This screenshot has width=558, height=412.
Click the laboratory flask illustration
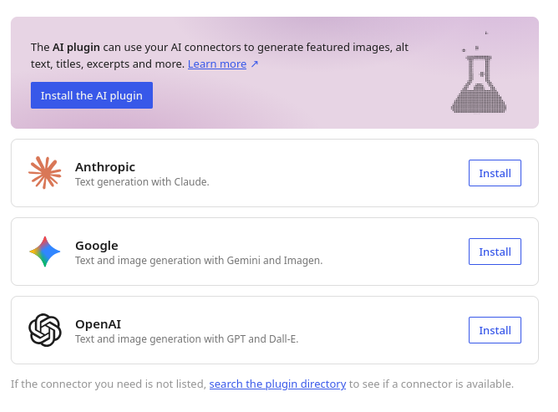click(x=478, y=73)
